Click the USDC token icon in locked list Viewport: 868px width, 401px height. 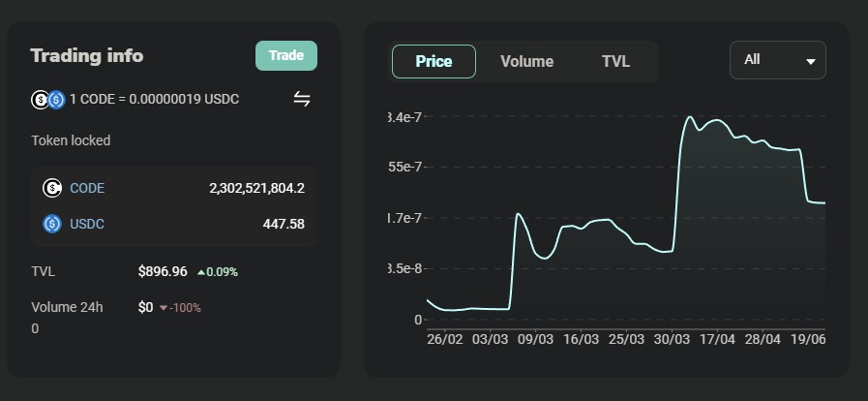point(52,224)
